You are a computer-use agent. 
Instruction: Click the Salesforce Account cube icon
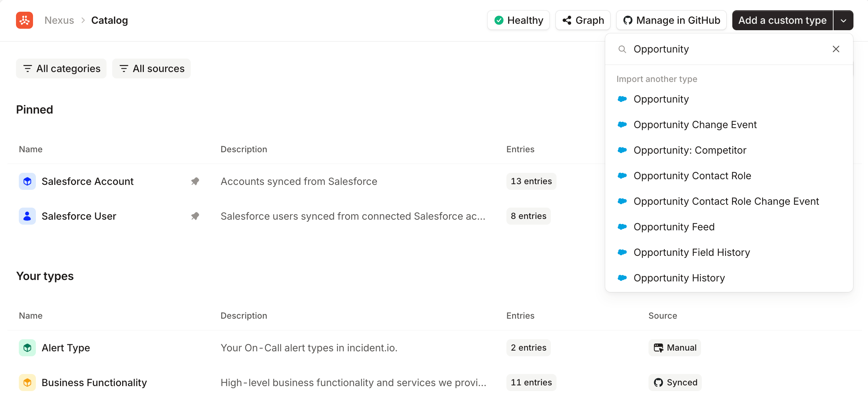pos(27,181)
